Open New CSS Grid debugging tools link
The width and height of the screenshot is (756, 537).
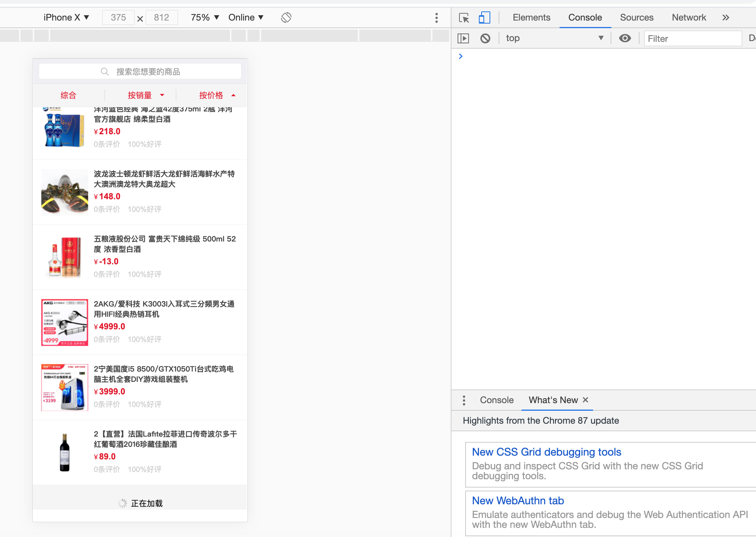[x=547, y=452]
